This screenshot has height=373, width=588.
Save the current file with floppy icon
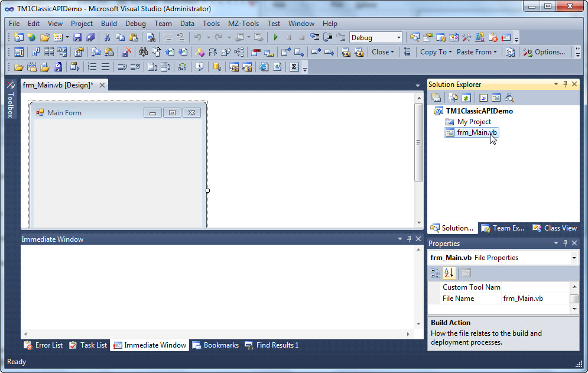click(x=77, y=37)
